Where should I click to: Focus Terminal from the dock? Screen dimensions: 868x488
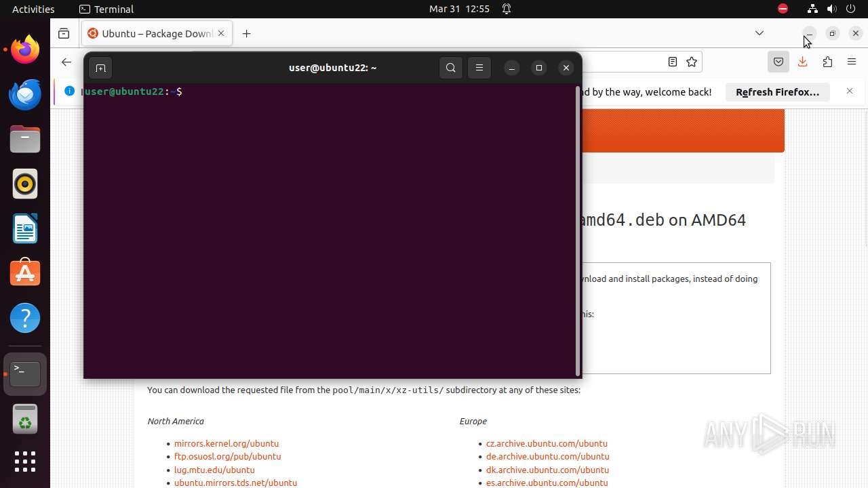tap(25, 373)
